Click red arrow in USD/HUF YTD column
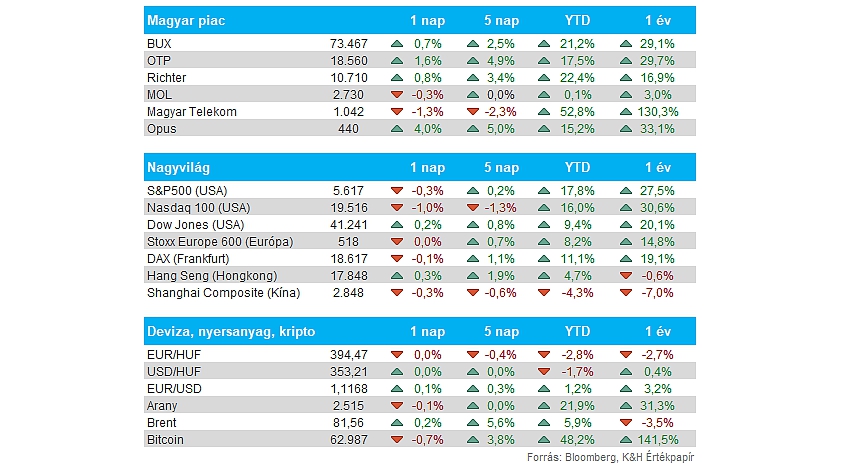Image resolution: width=850 pixels, height=473 pixels. pyautogui.click(x=544, y=372)
